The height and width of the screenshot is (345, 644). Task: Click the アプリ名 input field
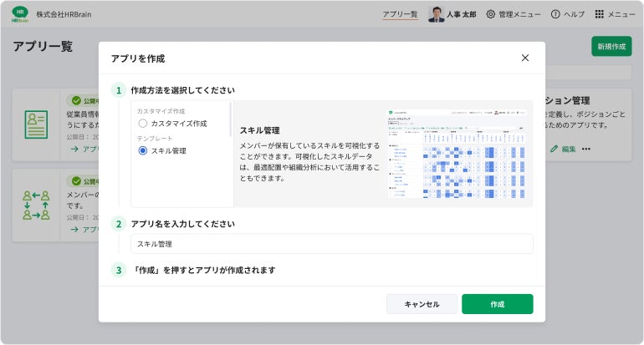(332, 244)
